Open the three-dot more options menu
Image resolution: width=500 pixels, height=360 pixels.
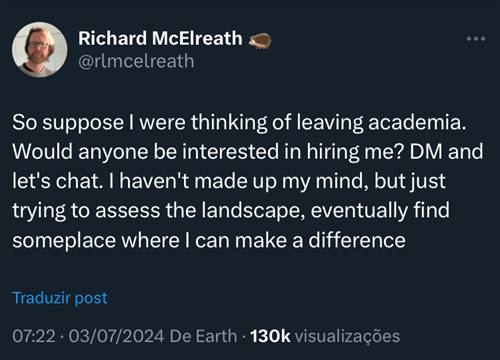(x=476, y=39)
